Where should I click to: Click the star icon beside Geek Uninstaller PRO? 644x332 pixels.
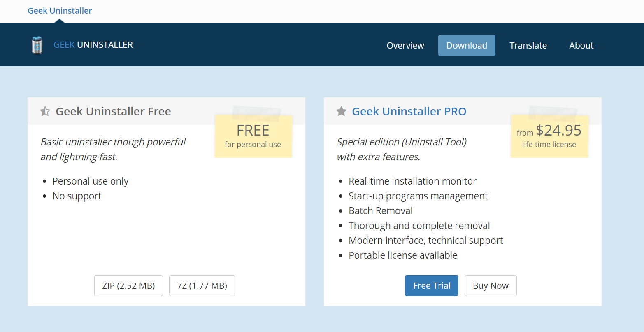click(x=341, y=111)
